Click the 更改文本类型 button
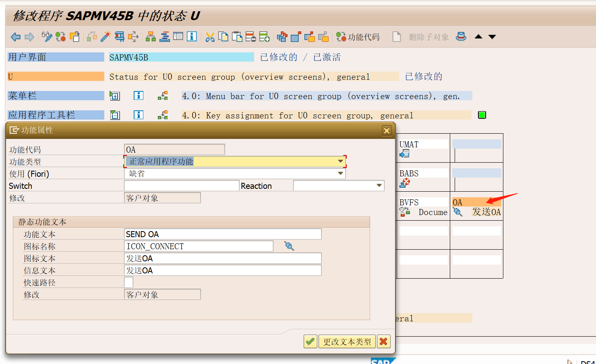Screen dimensions: 596x364 tap(347, 341)
